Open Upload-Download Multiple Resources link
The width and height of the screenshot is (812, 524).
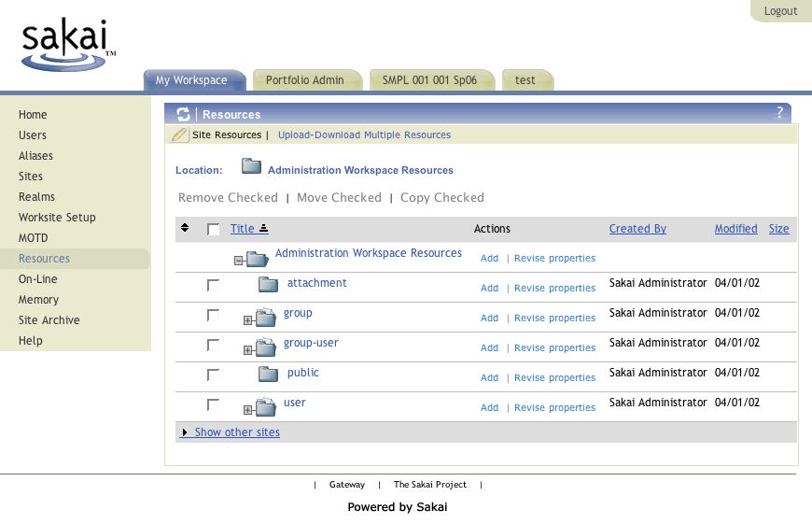coord(364,135)
